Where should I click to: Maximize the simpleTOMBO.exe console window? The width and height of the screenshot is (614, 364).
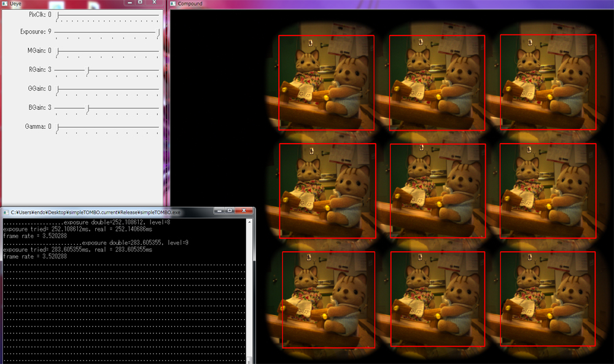coord(230,211)
